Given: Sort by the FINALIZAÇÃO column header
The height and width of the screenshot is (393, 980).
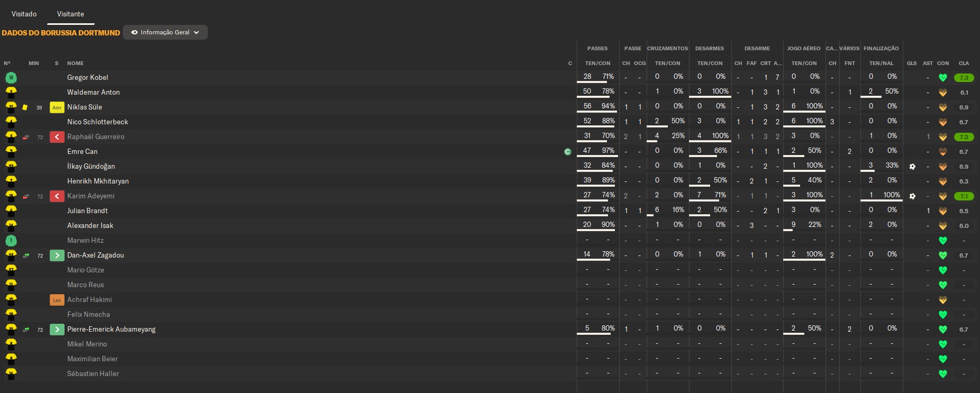Looking at the screenshot, I should [881, 49].
